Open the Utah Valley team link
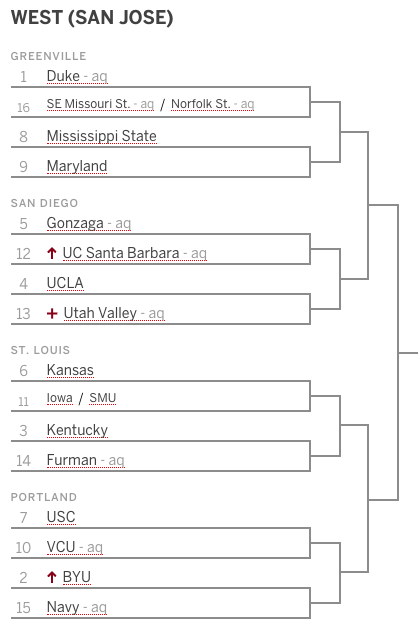Image resolution: width=418 pixels, height=630 pixels. click(100, 313)
